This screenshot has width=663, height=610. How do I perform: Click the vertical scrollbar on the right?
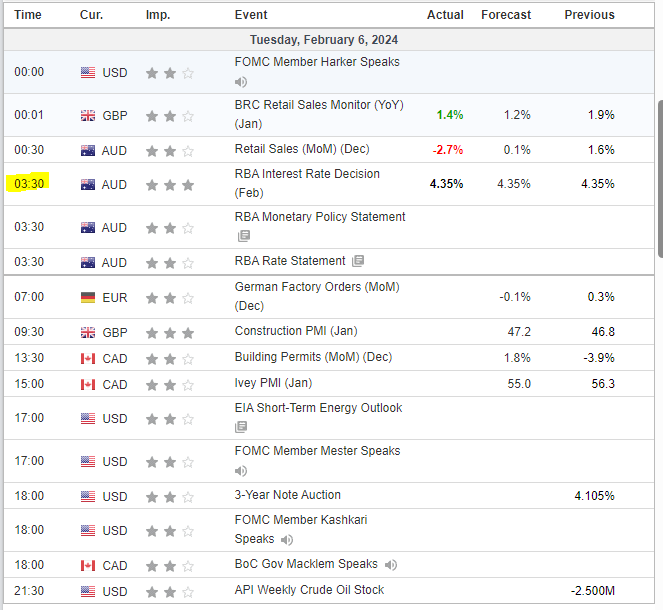click(x=659, y=180)
